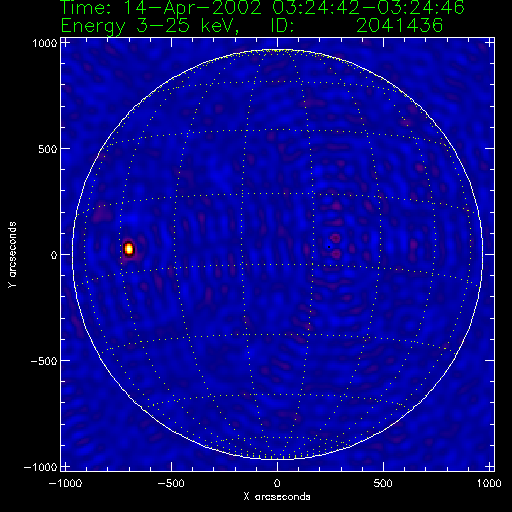Click the 0 tick label on the Y axis
This screenshot has width=512, height=512.
coord(54,255)
